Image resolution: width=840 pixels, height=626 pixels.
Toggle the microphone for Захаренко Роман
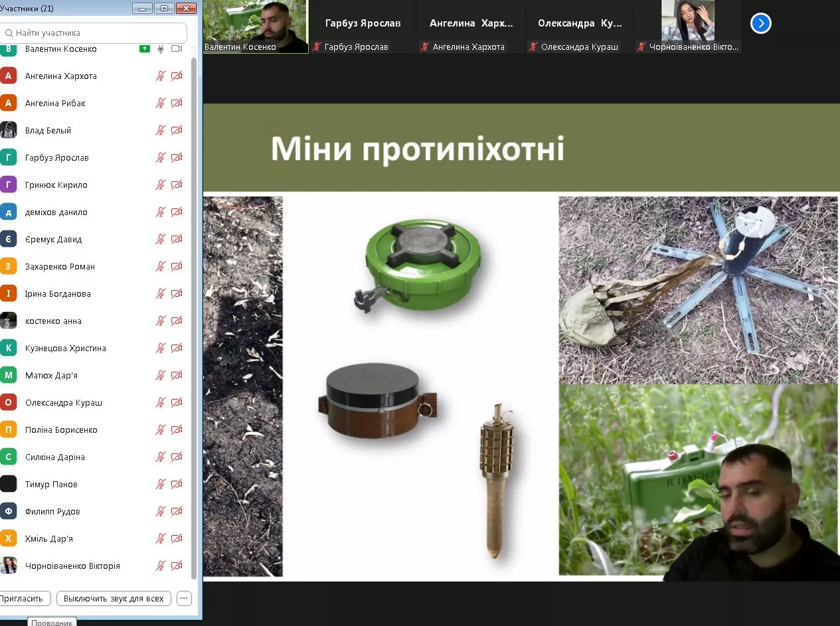161,267
